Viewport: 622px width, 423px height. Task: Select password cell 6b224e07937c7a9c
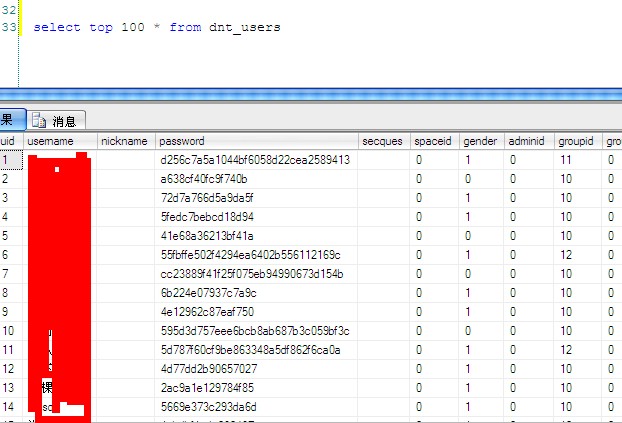257,293
